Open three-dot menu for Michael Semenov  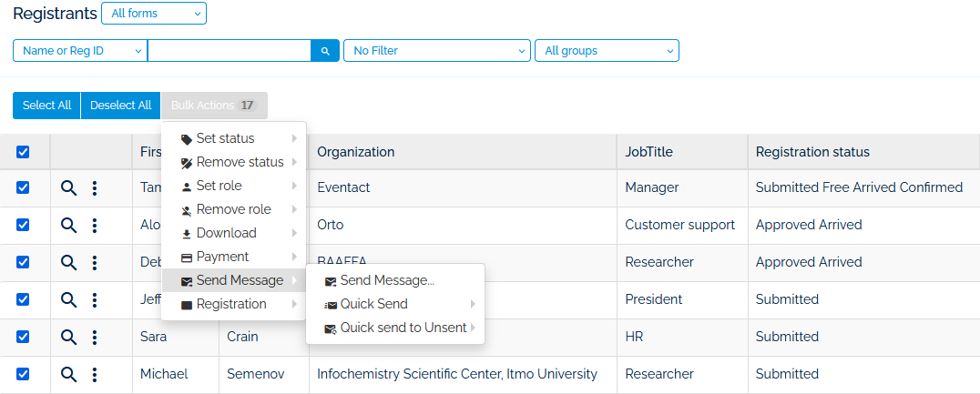coord(95,374)
